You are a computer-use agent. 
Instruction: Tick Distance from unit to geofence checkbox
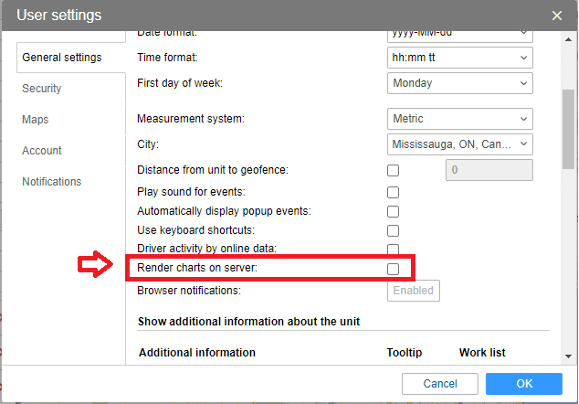(393, 170)
